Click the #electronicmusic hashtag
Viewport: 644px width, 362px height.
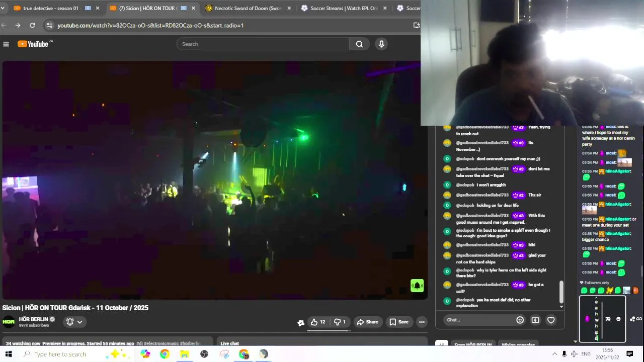tap(161, 343)
